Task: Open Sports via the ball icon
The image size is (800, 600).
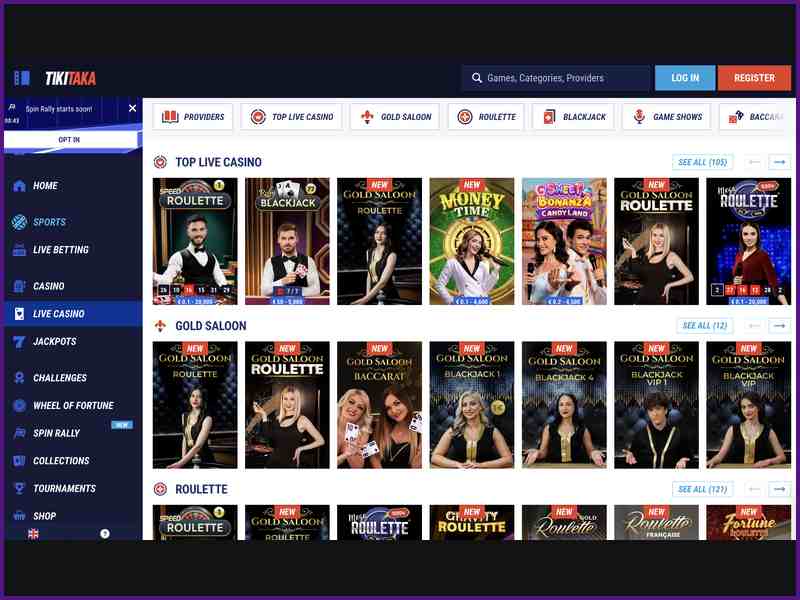Action: pos(19,222)
